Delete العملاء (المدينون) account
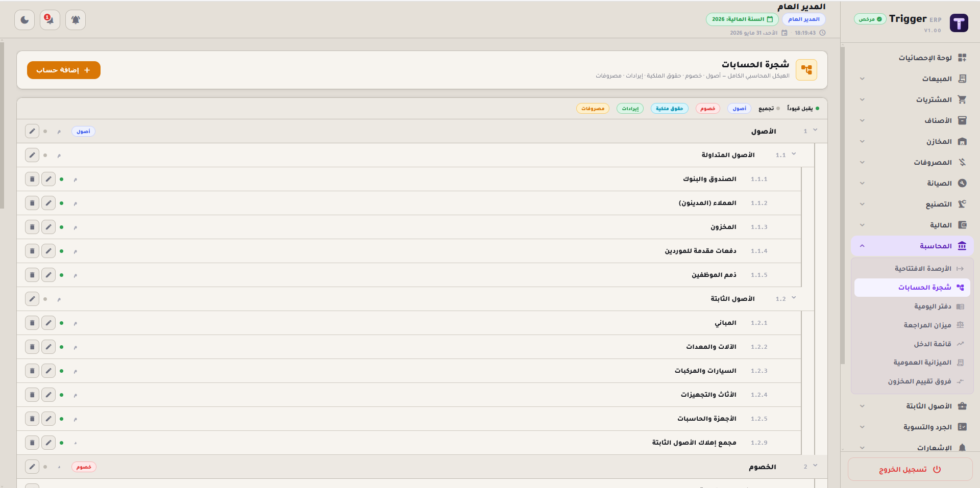980x488 pixels. pyautogui.click(x=32, y=203)
